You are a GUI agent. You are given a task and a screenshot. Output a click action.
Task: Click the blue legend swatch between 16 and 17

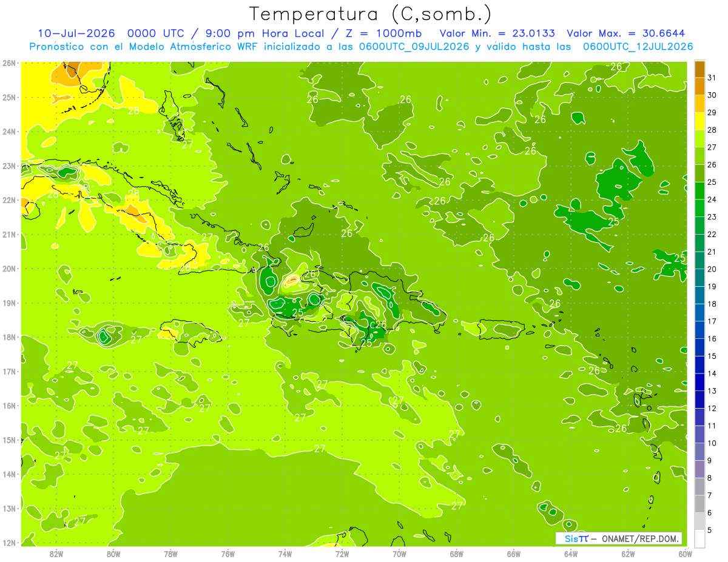[x=700, y=330]
